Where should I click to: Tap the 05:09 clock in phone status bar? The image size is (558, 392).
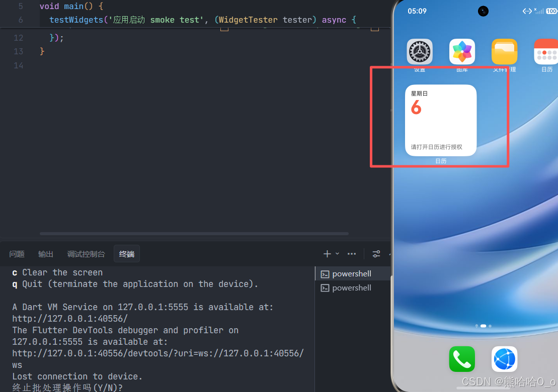click(417, 11)
